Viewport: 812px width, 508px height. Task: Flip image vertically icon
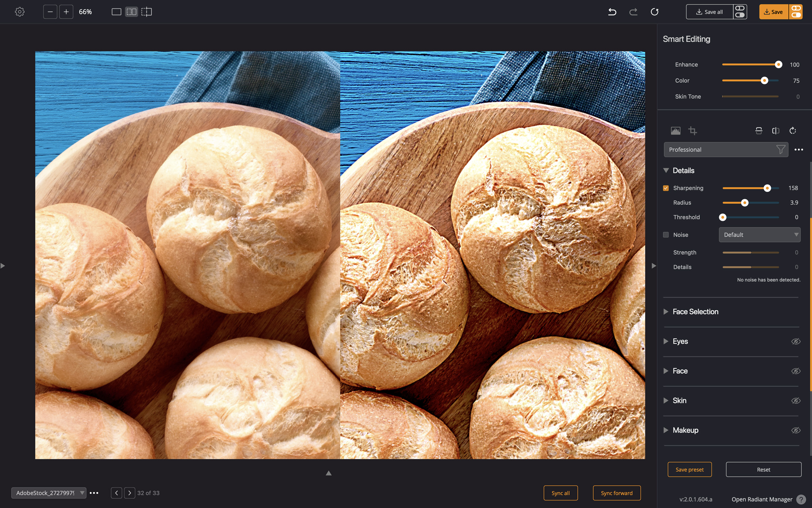click(x=759, y=131)
